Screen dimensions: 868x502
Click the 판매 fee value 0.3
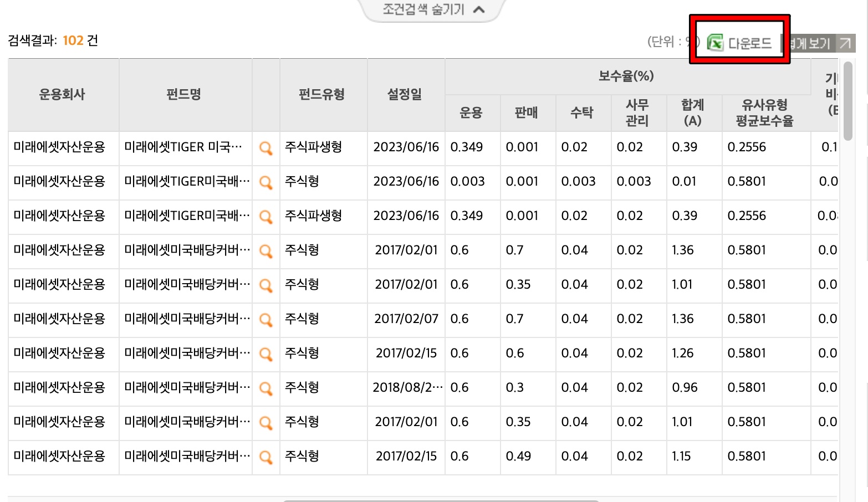click(514, 388)
